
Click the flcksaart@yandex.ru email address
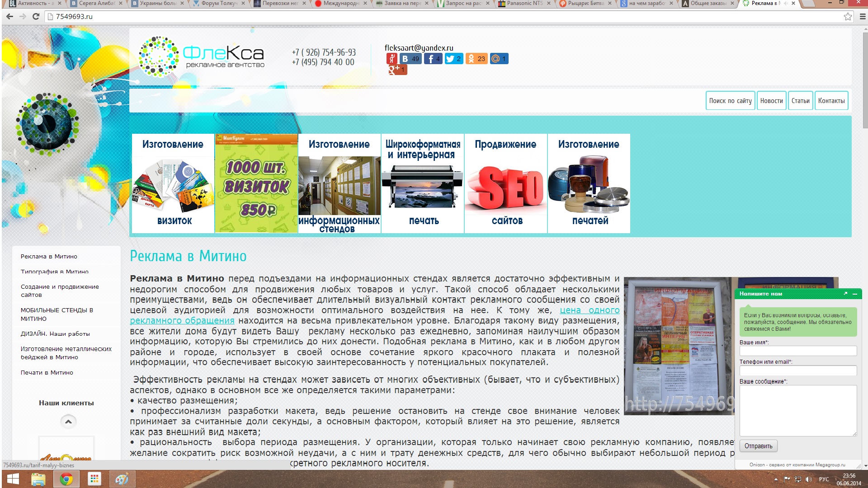point(419,48)
